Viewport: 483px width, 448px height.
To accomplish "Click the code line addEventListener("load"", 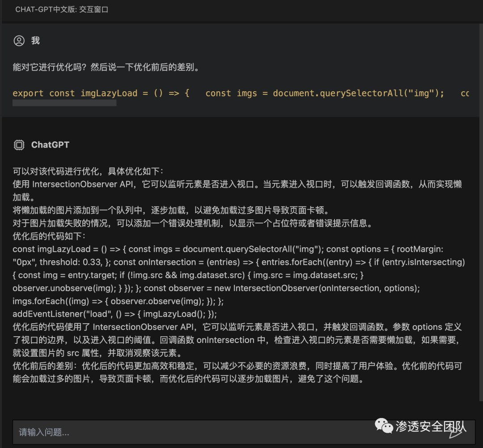I will [x=114, y=314].
